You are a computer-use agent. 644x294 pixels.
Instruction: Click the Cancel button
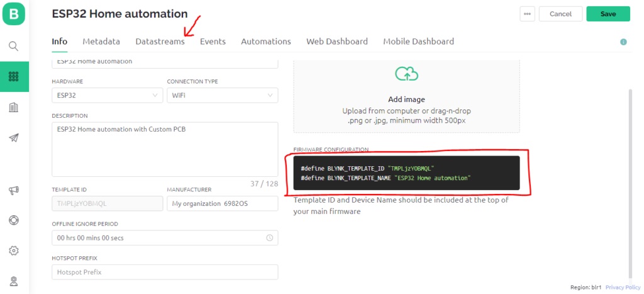560,14
